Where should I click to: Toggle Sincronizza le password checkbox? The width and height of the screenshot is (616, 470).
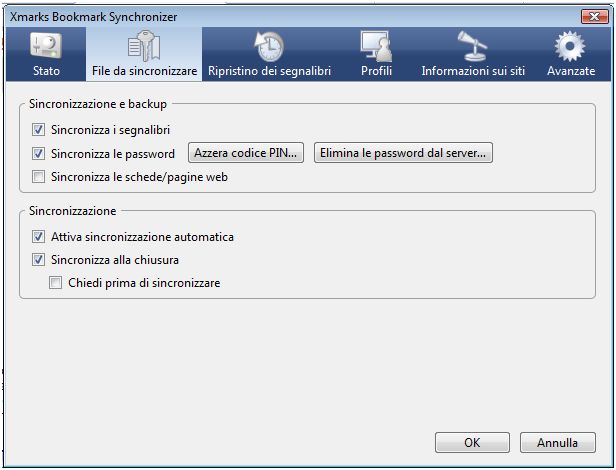tap(39, 154)
